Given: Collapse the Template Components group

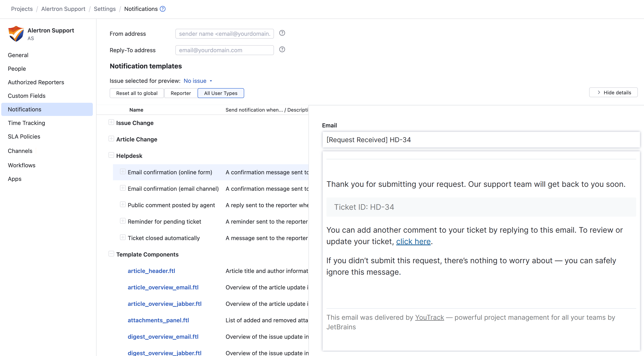Looking at the screenshot, I should coord(111,254).
